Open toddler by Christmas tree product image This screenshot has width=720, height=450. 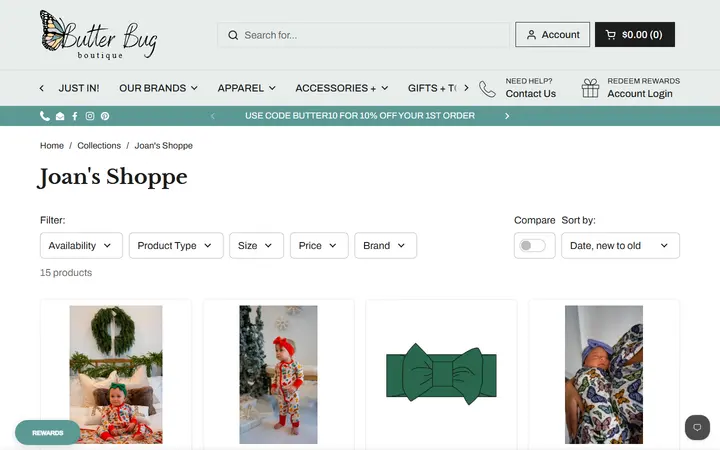(278, 375)
